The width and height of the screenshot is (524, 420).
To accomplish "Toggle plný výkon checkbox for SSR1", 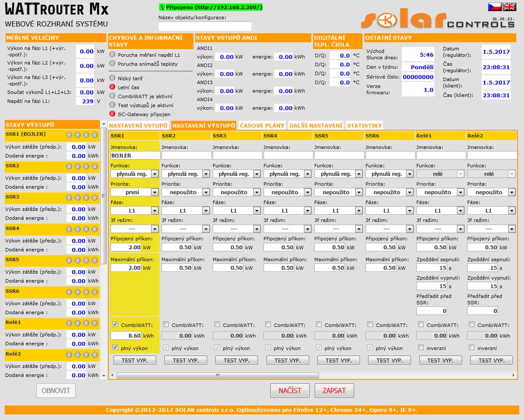I will click(x=115, y=347).
